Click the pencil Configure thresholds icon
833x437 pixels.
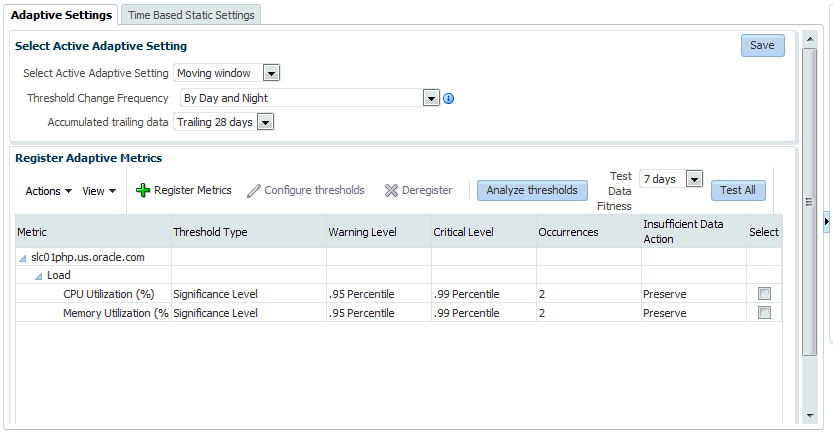(254, 191)
